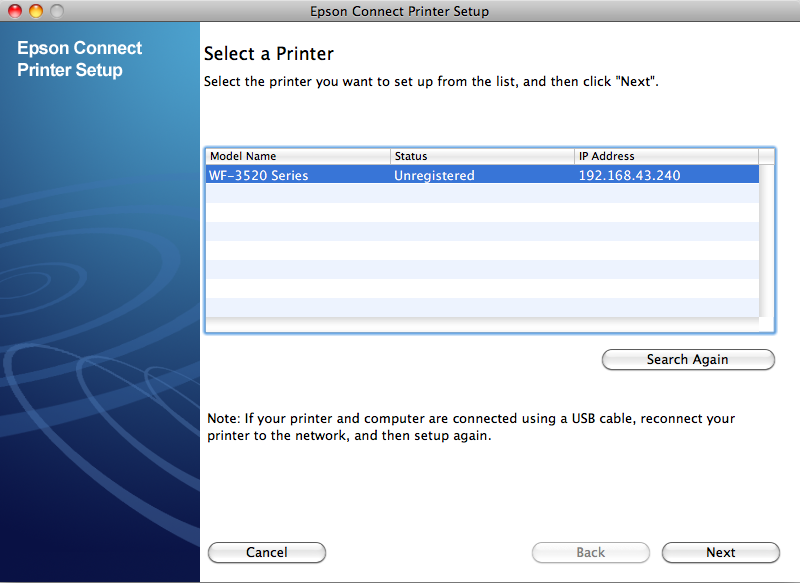
Task: Click the Select a Printer heading
Action: (x=268, y=54)
